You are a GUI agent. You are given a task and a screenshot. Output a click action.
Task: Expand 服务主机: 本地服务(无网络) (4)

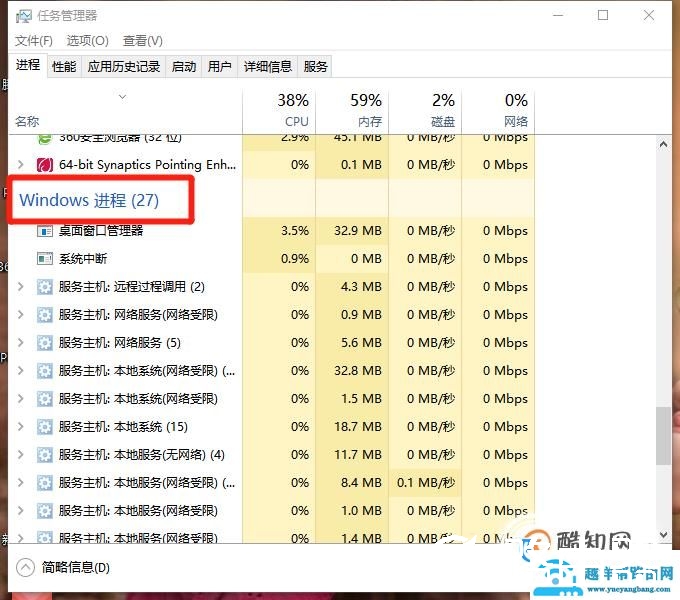click(x=20, y=455)
